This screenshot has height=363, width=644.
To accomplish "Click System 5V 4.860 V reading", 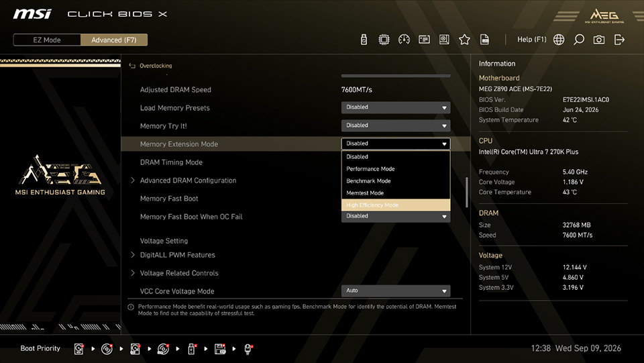I will click(573, 277).
